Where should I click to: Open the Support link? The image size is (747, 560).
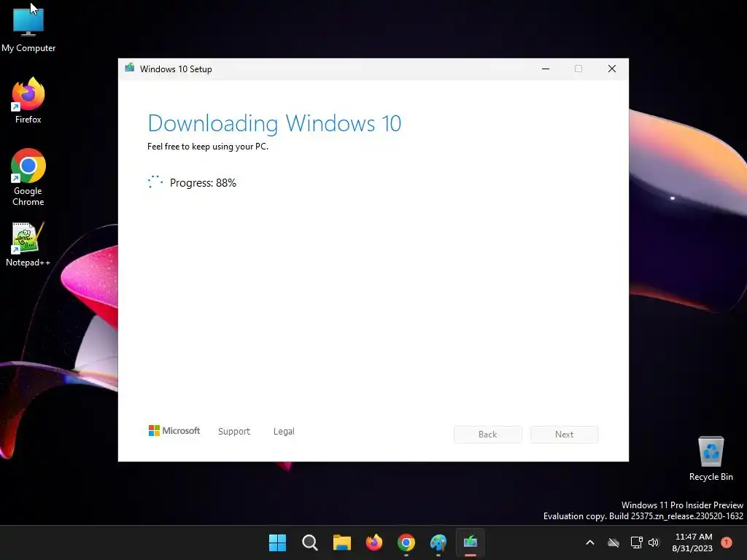234,432
